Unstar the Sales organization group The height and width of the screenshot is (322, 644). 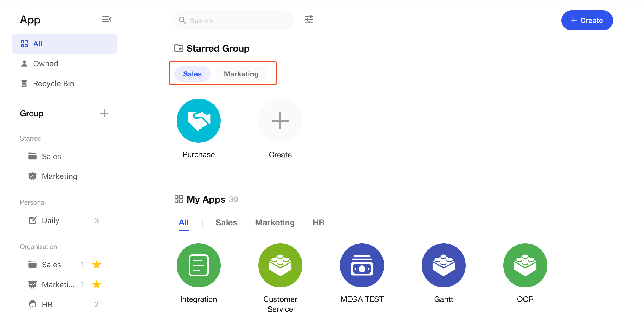tap(96, 265)
